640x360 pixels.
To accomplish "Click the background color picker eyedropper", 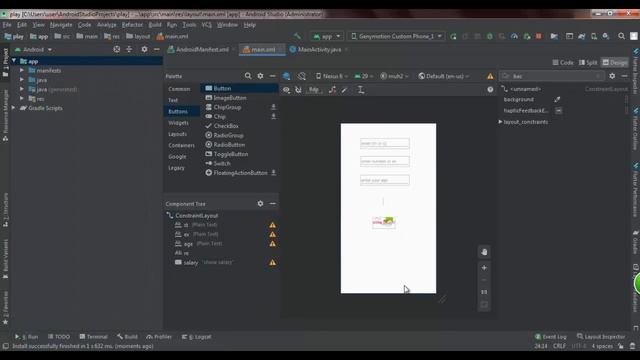I will coord(557,99).
